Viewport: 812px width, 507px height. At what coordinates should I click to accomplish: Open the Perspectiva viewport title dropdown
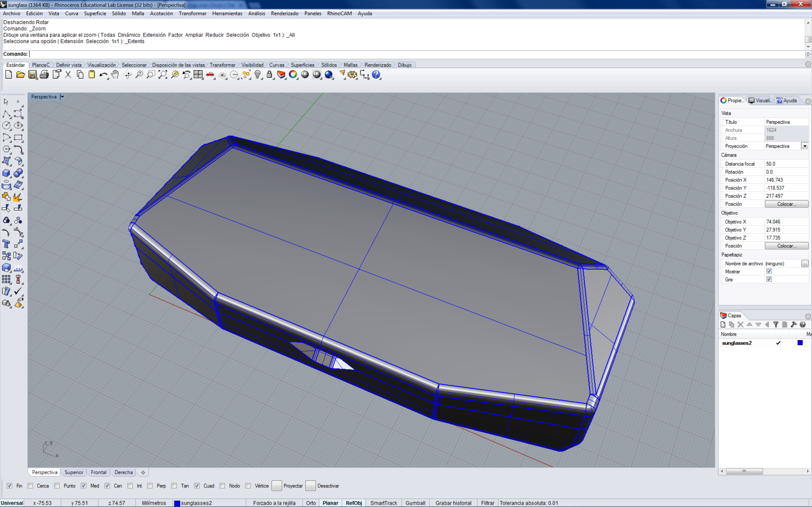pos(62,97)
